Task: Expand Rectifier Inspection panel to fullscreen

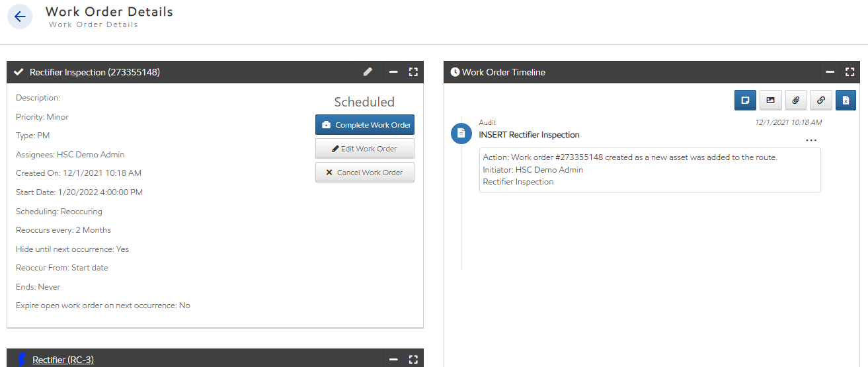Action: 413,72
